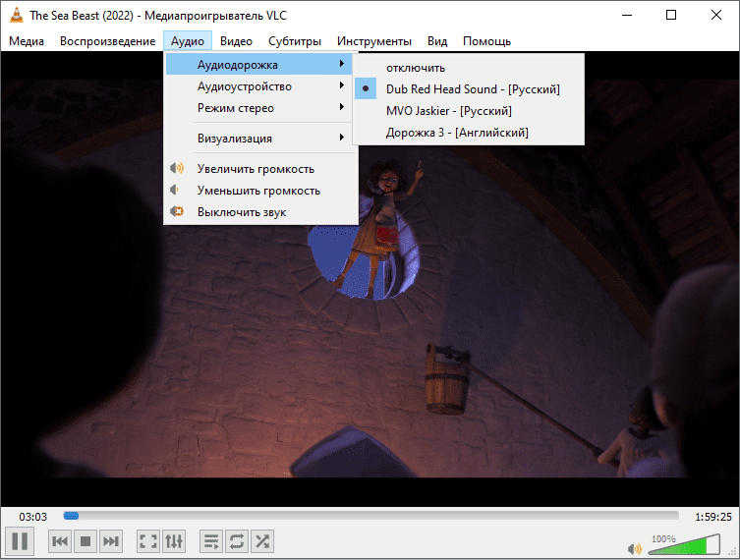Open the Инструменты menu
740x560 pixels.
coord(374,41)
